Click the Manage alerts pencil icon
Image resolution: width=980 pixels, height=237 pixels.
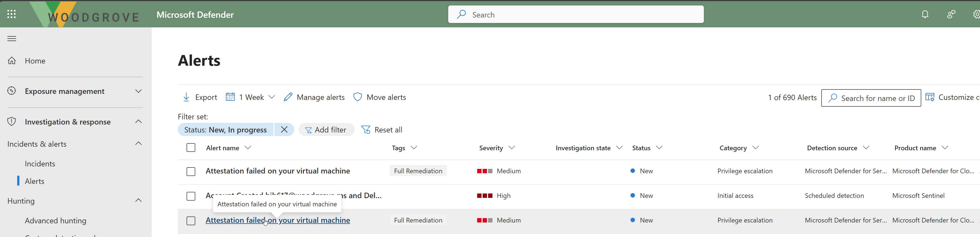(288, 97)
